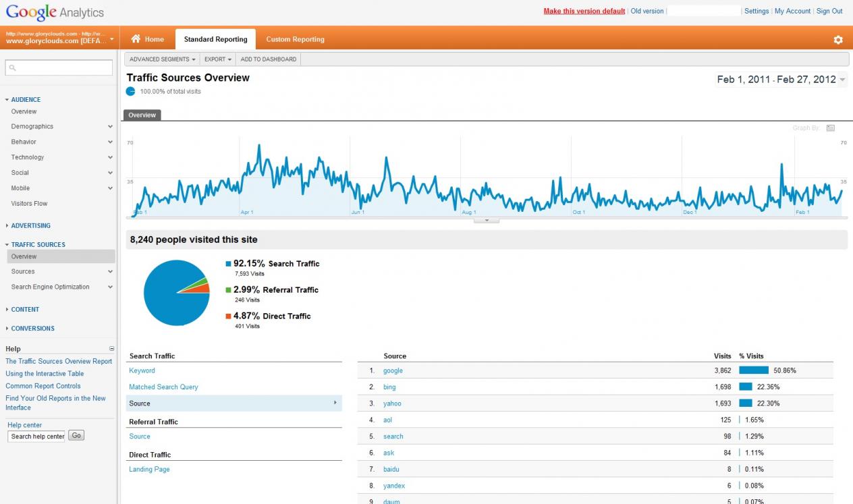Select Source under Referral Traffic
The width and height of the screenshot is (853, 504).
(139, 437)
